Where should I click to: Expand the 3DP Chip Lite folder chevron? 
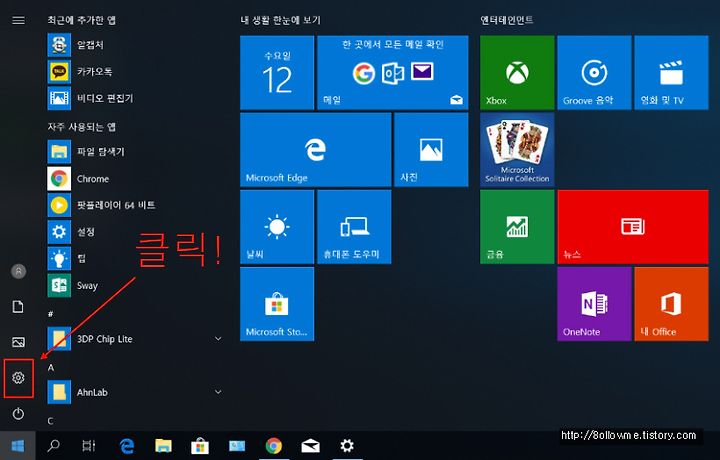point(218,339)
